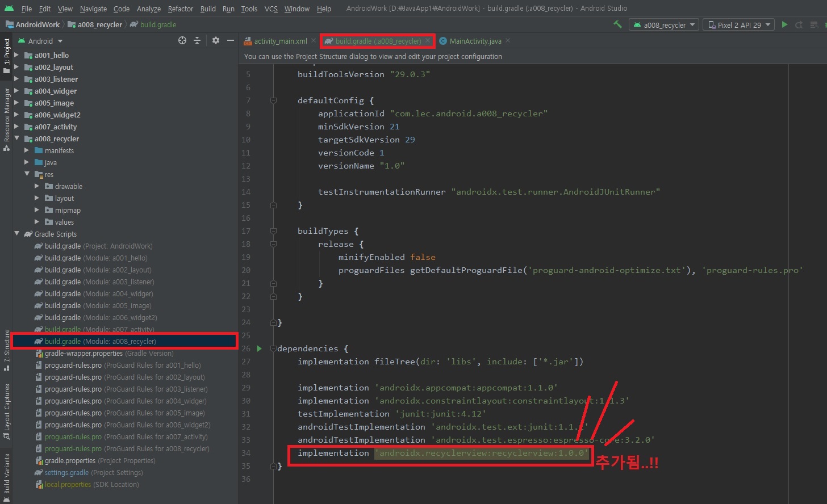Fold the buildTypes block in gutter
The width and height of the screenshot is (827, 504).
(x=273, y=231)
